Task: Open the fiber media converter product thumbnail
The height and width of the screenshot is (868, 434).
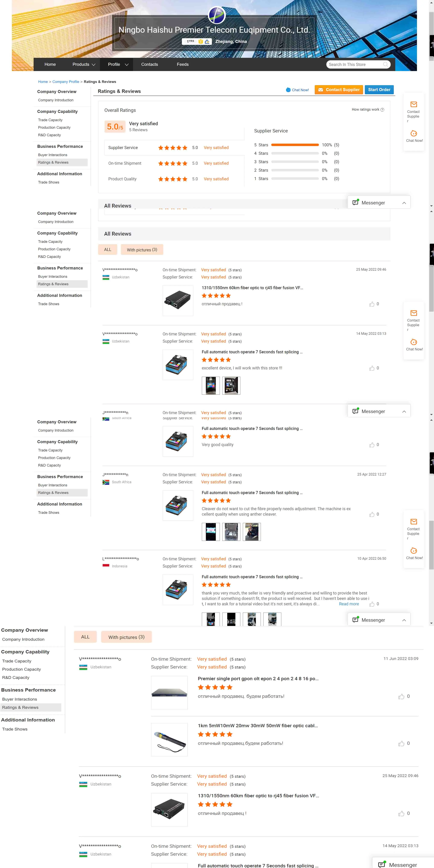Action: (178, 301)
